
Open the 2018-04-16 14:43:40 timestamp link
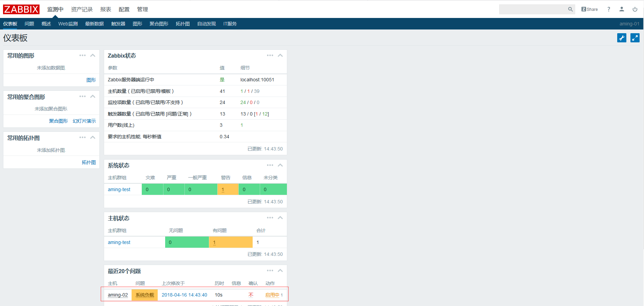point(184,295)
